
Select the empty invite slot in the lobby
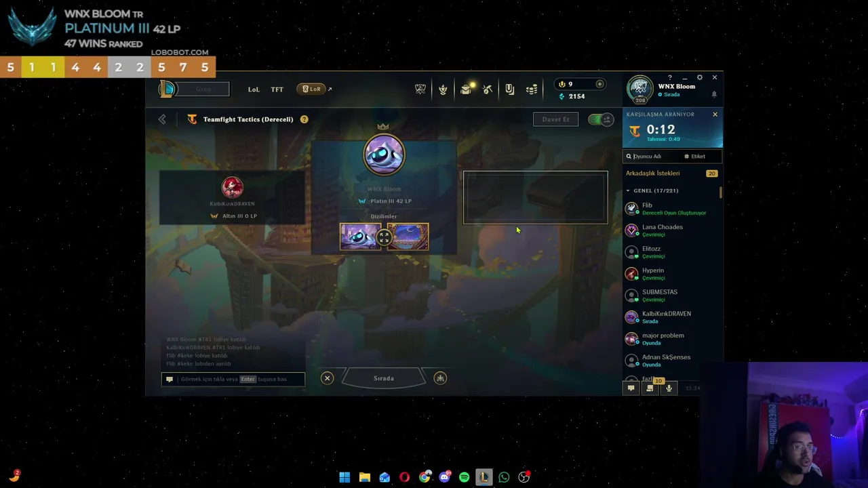pyautogui.click(x=536, y=197)
